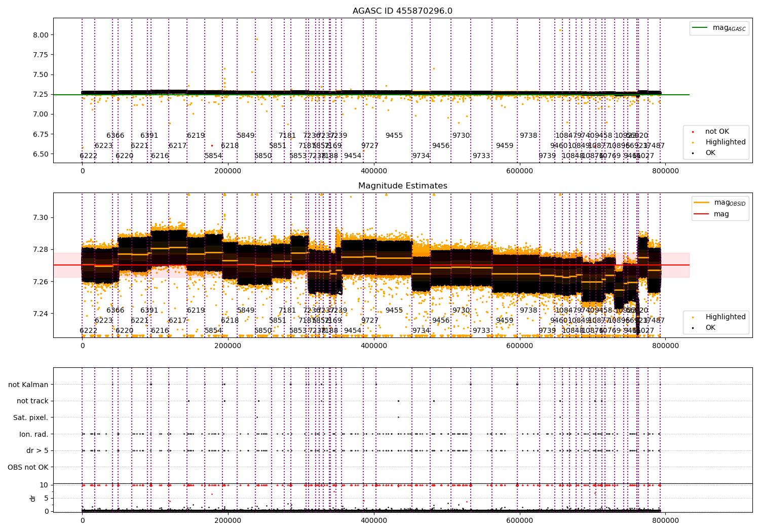Click obsid label 9459 in the AGASC plot
This screenshot has width=760, height=532.
click(x=505, y=145)
